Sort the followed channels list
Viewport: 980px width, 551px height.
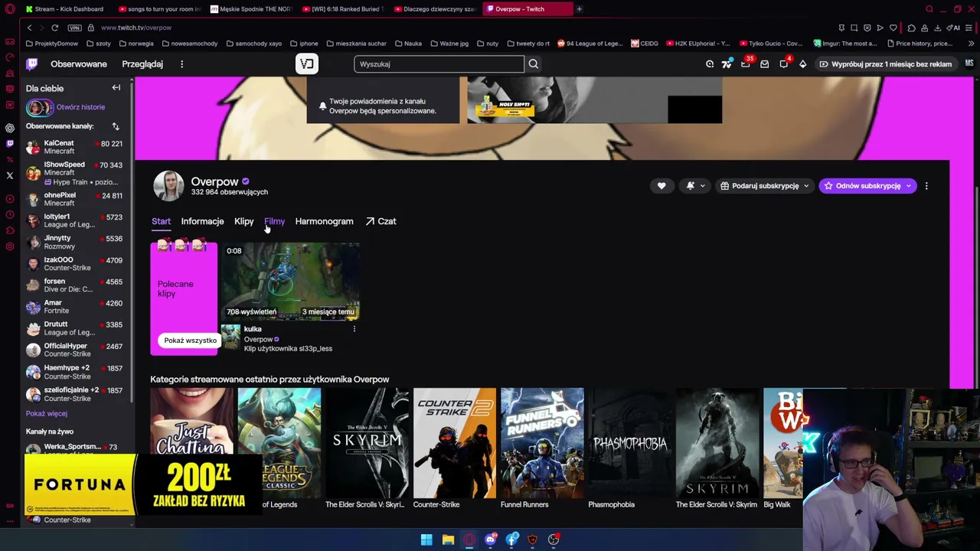[116, 126]
